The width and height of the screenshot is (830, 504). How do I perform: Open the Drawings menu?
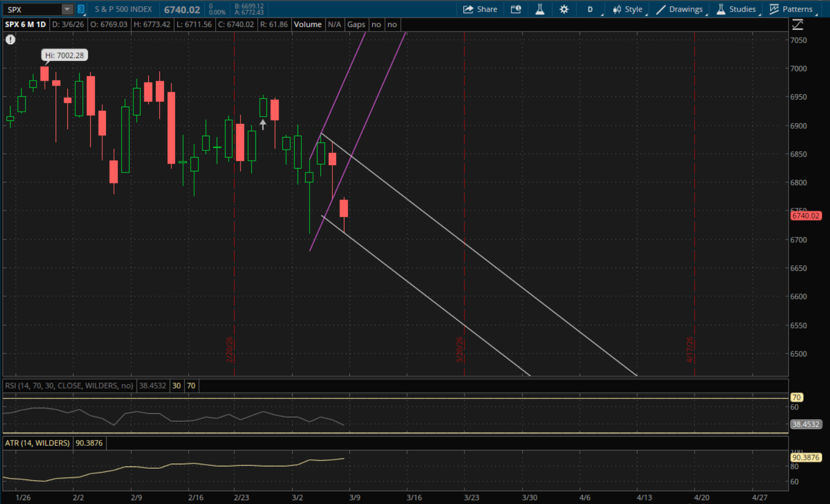pyautogui.click(x=680, y=9)
